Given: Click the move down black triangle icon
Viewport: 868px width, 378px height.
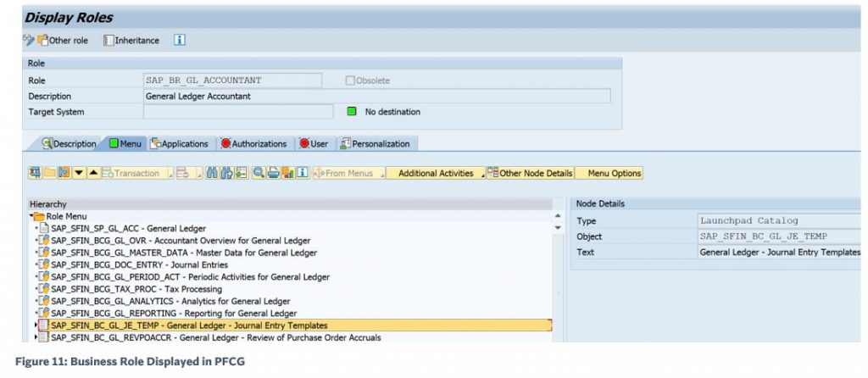Looking at the screenshot, I should coord(79,173).
